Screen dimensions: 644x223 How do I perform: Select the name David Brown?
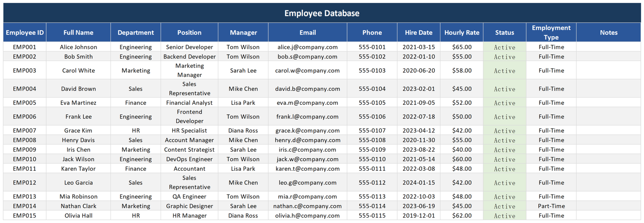click(x=78, y=89)
